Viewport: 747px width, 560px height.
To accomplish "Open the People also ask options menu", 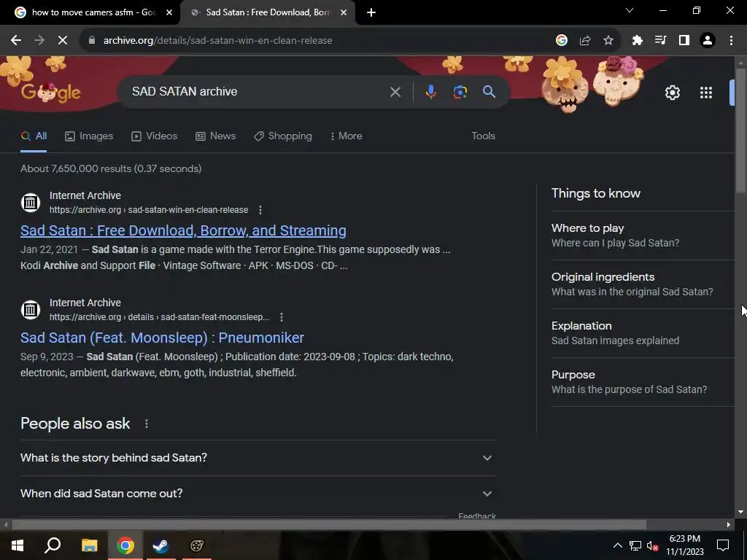I will (146, 424).
